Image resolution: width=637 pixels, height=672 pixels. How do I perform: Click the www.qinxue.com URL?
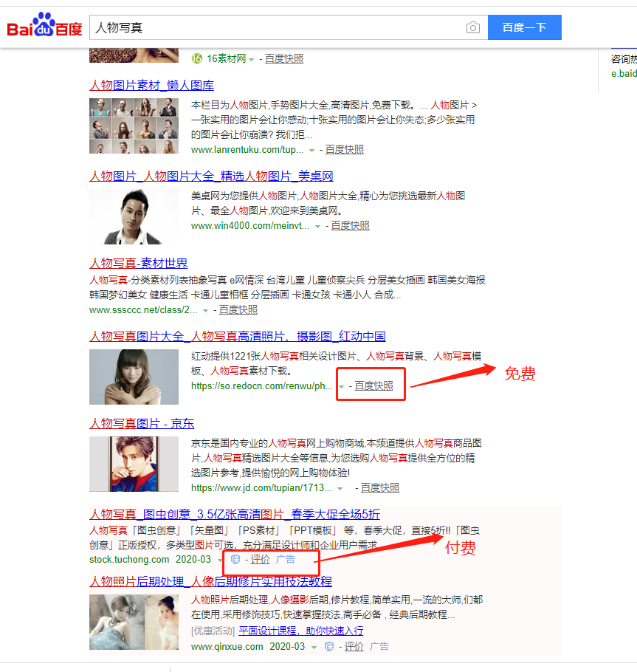pyautogui.click(x=227, y=646)
